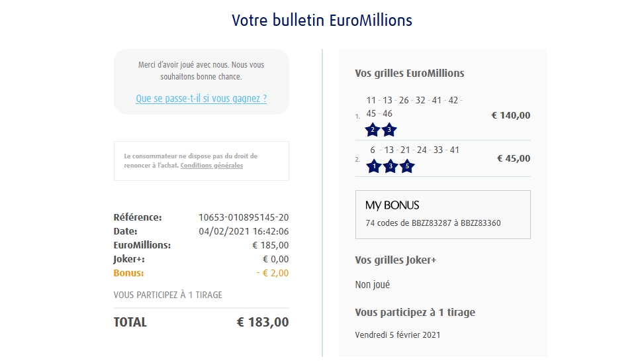Viewport: 644px width, 363px height.
Task: Open the 'Que se passe-t-il si vous gagnez ?' link
Action: click(201, 99)
